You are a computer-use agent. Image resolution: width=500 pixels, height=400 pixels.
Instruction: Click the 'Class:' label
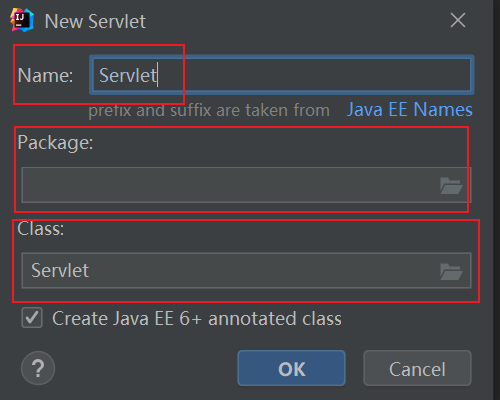[41, 229]
